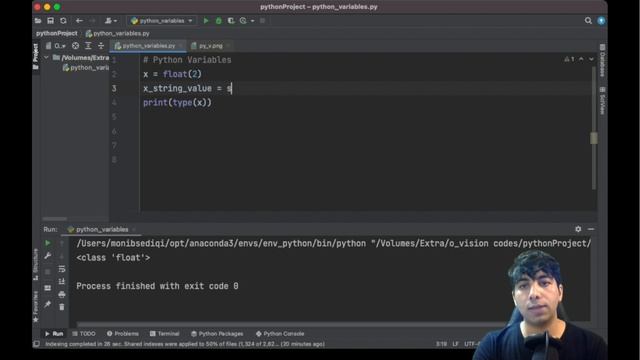Collapse all items in project tree
Image resolution: width=640 pixels, height=360 pixels.
(x=101, y=46)
